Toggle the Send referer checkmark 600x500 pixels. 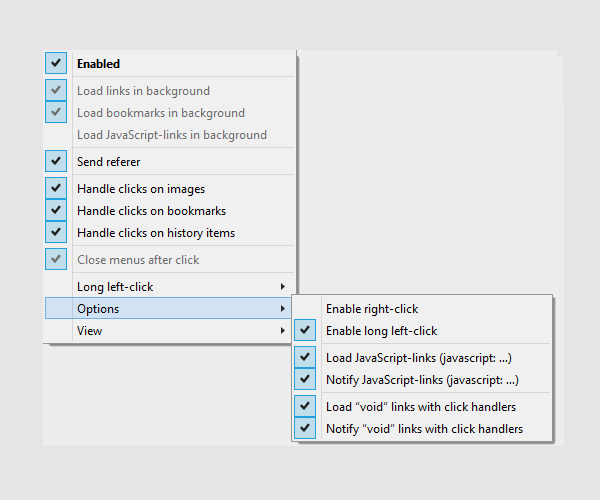point(56,161)
